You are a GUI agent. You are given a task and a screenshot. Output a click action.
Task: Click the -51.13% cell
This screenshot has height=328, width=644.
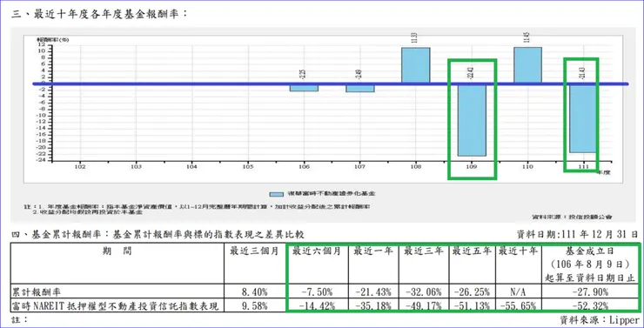tap(472, 306)
